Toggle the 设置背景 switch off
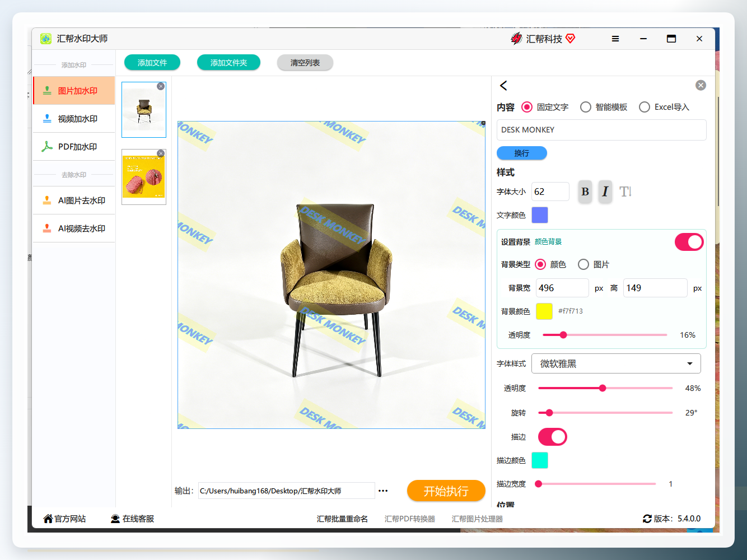Screen dimensions: 747x560 pos(689,242)
